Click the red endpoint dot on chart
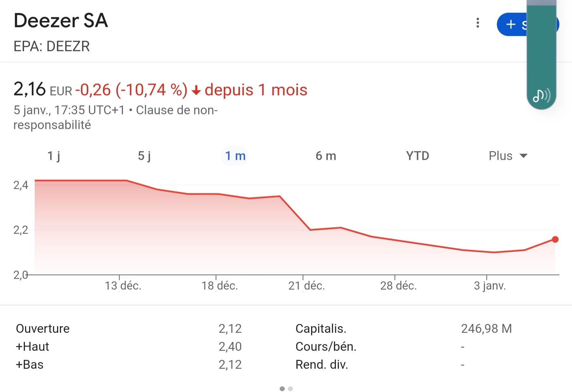The width and height of the screenshot is (572, 392). 555,239
